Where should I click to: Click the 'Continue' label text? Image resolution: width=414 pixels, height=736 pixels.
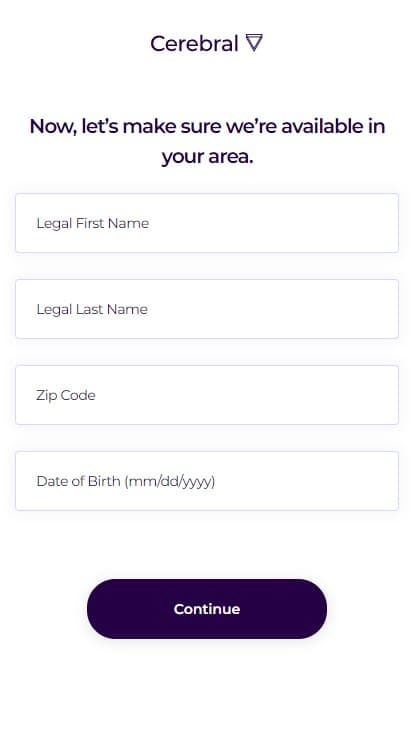tap(207, 609)
